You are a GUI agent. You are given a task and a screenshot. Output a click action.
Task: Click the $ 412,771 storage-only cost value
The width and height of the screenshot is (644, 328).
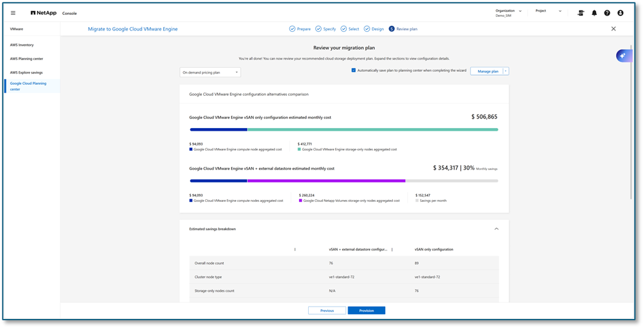coord(305,144)
